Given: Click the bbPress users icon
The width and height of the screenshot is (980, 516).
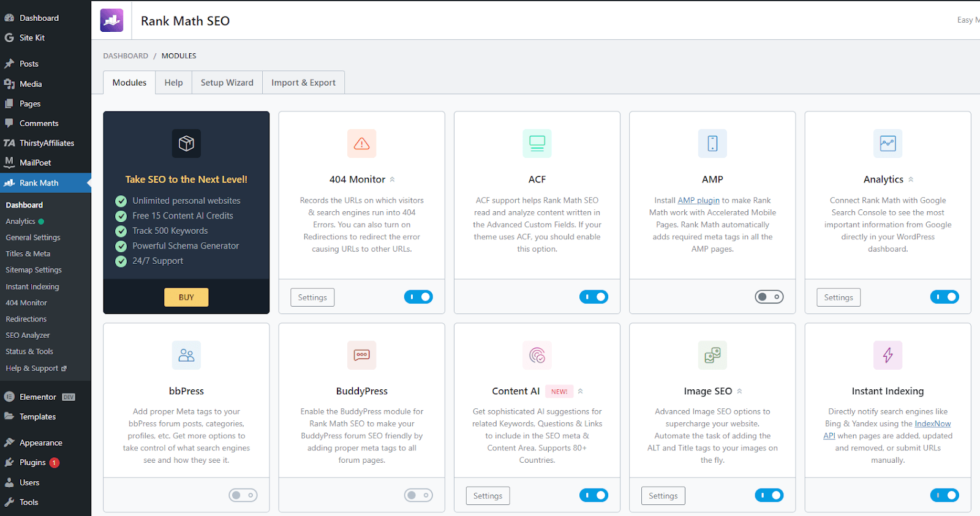Looking at the screenshot, I should (x=186, y=355).
